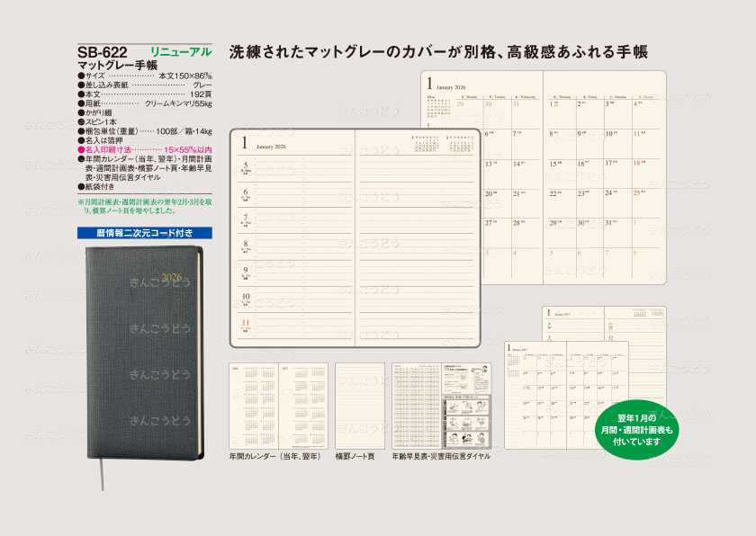
Task: Click date 22 in the monthly calendar
Action: [553, 193]
